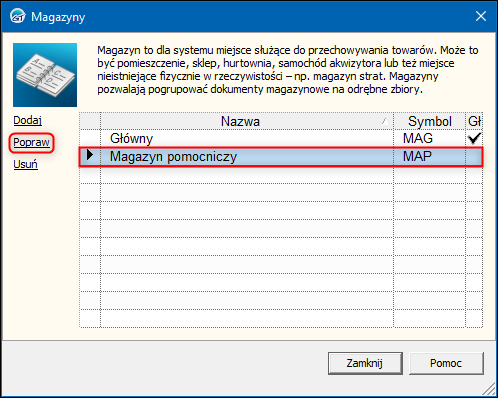498x398 pixels.
Task: Open Popraw to edit selected warehouse
Action: click(31, 143)
